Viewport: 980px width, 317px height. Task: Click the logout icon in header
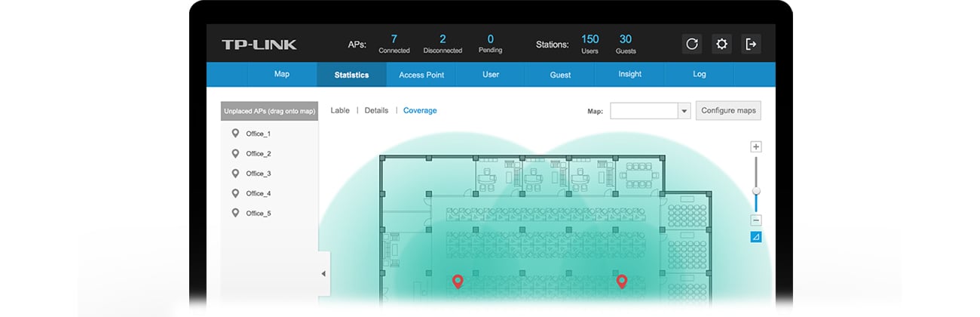751,44
